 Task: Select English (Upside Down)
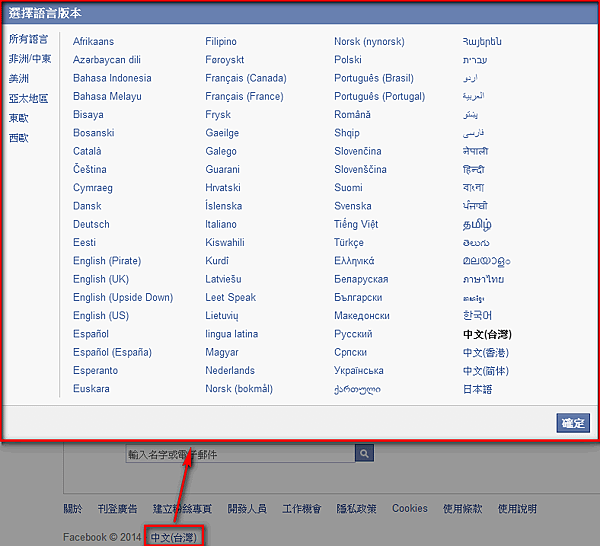(x=123, y=297)
